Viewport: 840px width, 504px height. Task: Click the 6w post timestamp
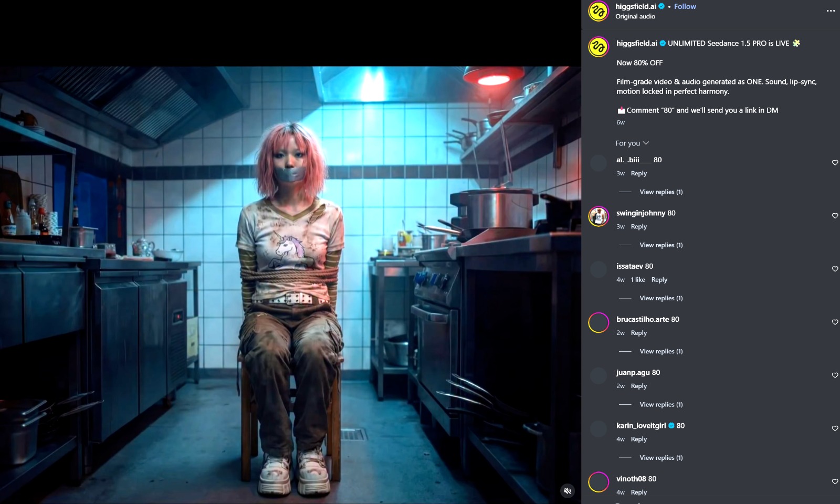[621, 122]
